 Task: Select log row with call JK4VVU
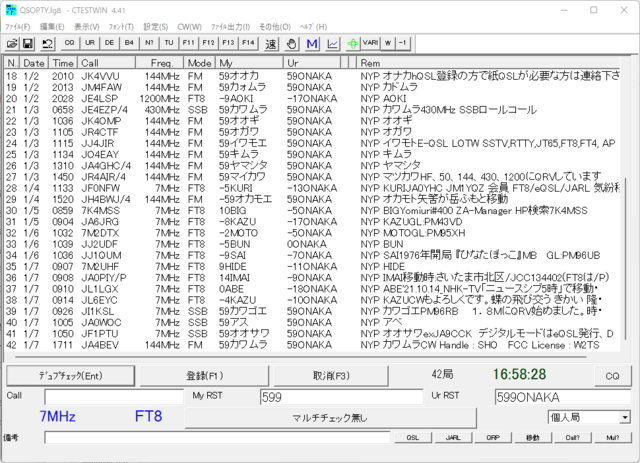tap(312, 76)
